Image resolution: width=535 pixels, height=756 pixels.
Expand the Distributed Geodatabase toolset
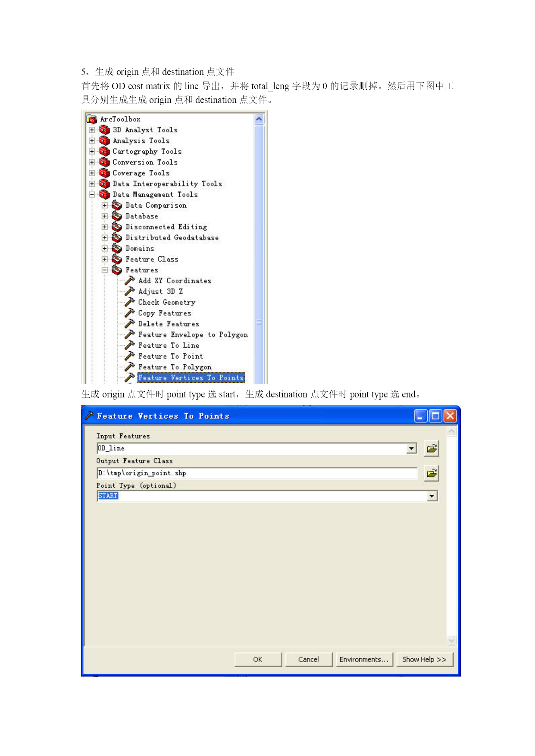[x=105, y=237]
